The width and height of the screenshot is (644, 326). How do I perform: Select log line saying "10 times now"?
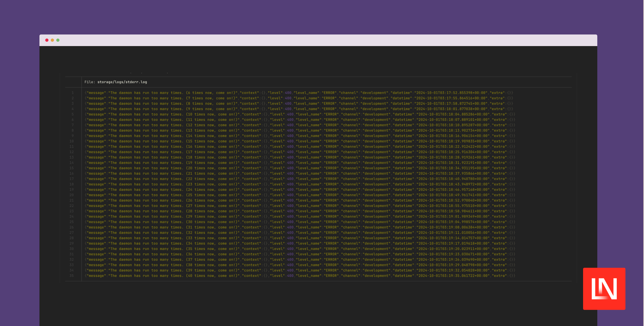[x=300, y=114]
